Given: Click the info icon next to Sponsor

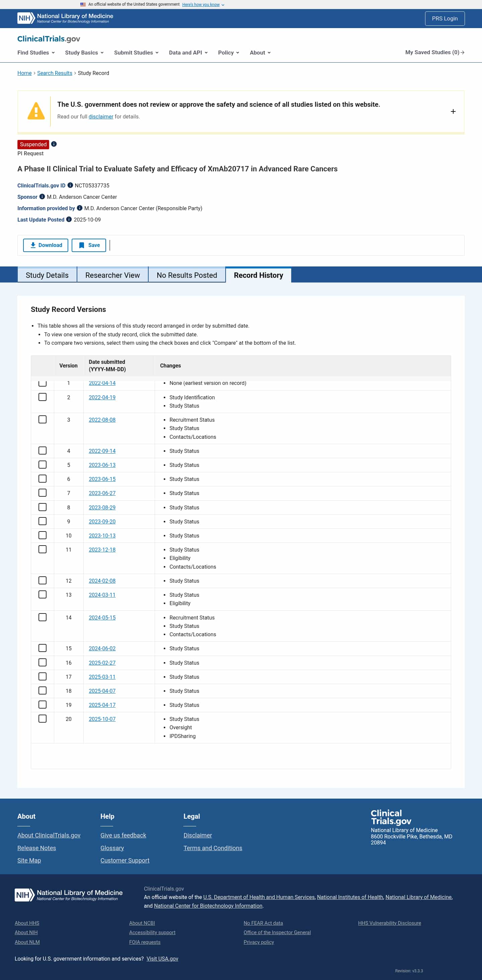Looking at the screenshot, I should coord(42,197).
